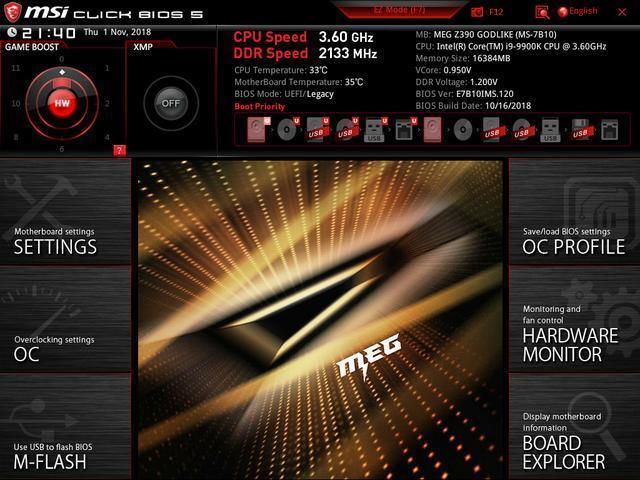Screen dimensions: 640x480
Task: Click the CPU Speed 3.60 GHz readout
Action: point(303,37)
